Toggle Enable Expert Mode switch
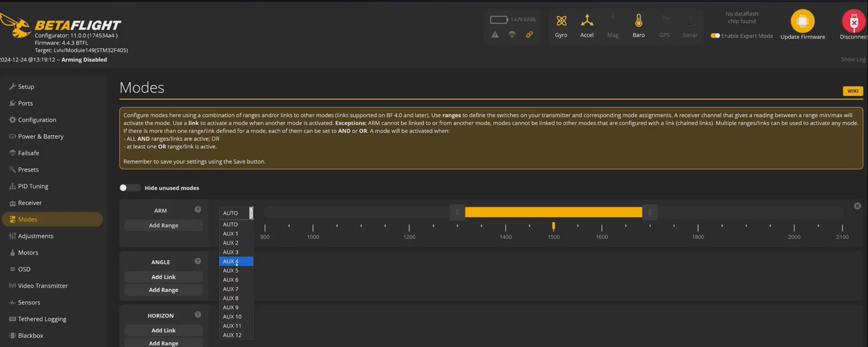 (715, 36)
